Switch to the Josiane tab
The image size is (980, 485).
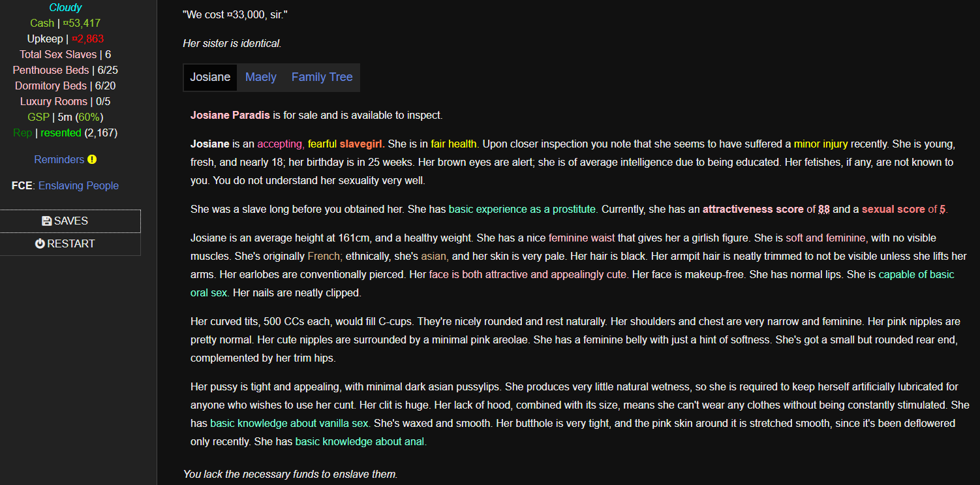coord(210,77)
